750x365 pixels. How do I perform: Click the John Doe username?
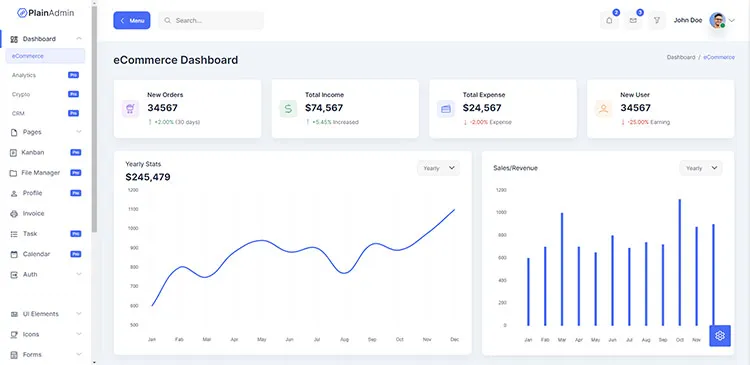click(688, 21)
